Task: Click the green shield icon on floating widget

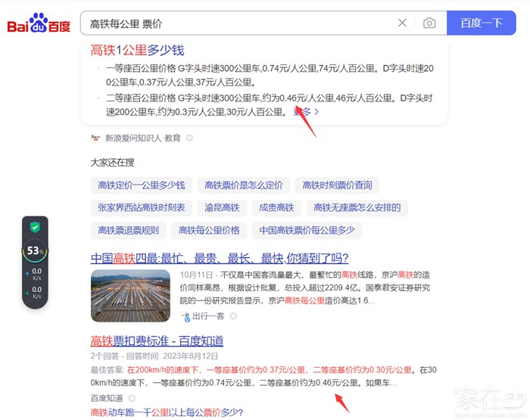Action: coord(35,227)
